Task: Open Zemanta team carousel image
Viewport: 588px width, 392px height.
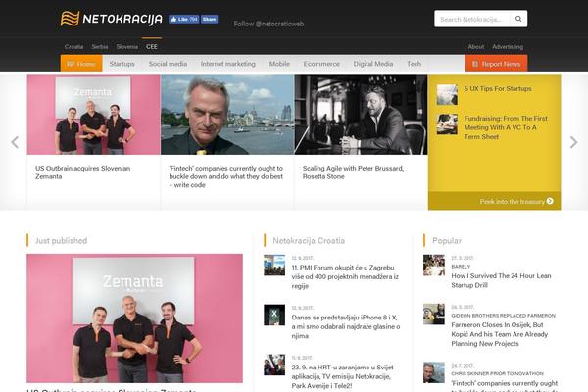Action: click(93, 115)
